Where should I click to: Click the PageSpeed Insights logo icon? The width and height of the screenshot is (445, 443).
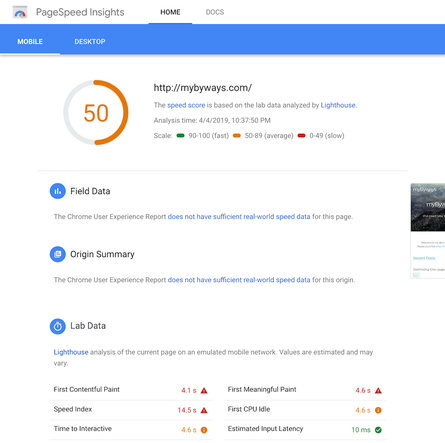point(20,12)
